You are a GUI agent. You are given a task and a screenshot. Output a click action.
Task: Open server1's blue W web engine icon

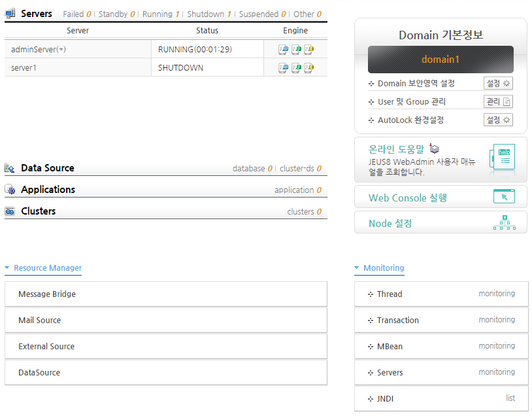point(283,68)
